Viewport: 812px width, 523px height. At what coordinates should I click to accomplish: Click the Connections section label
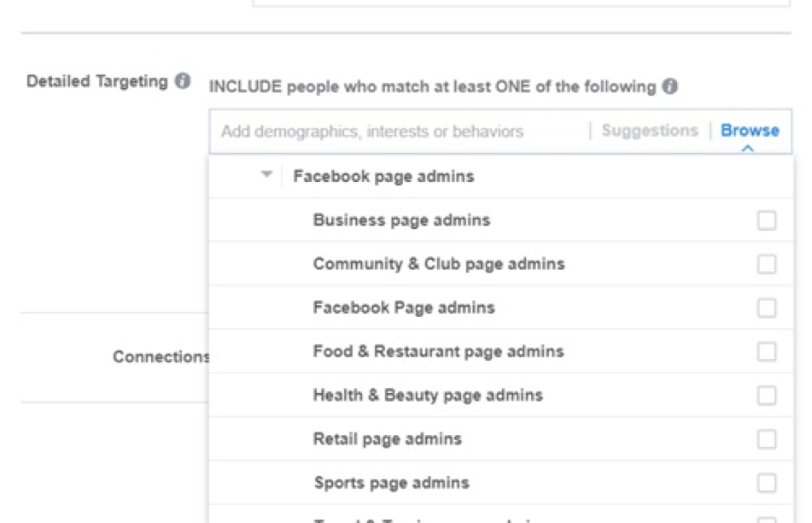[x=161, y=356]
